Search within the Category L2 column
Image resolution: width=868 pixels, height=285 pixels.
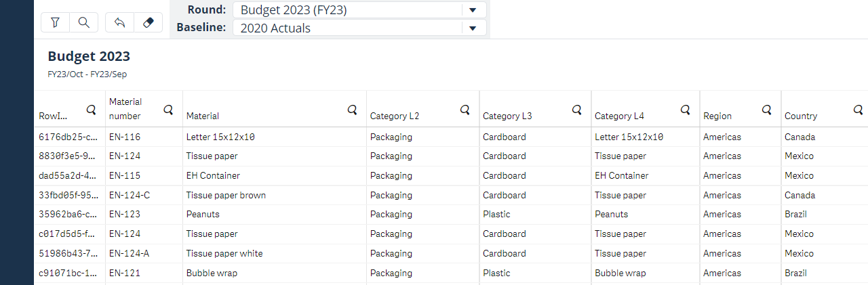click(465, 109)
